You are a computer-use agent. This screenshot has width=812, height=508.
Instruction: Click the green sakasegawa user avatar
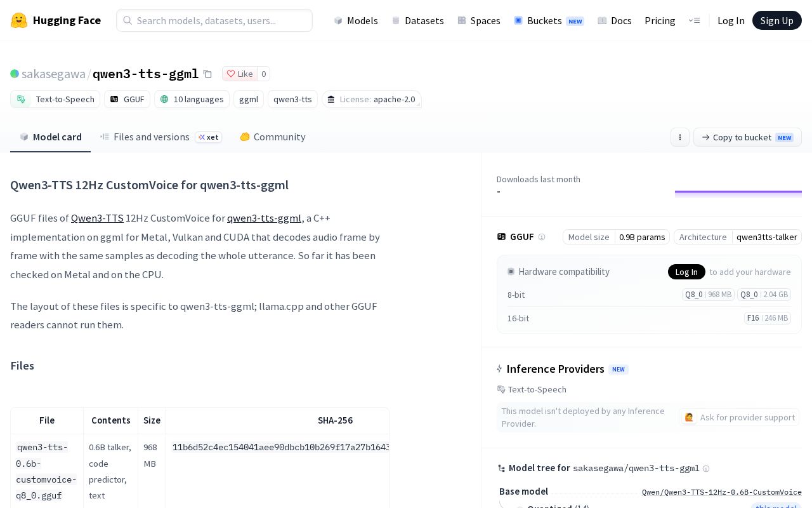[x=15, y=74]
